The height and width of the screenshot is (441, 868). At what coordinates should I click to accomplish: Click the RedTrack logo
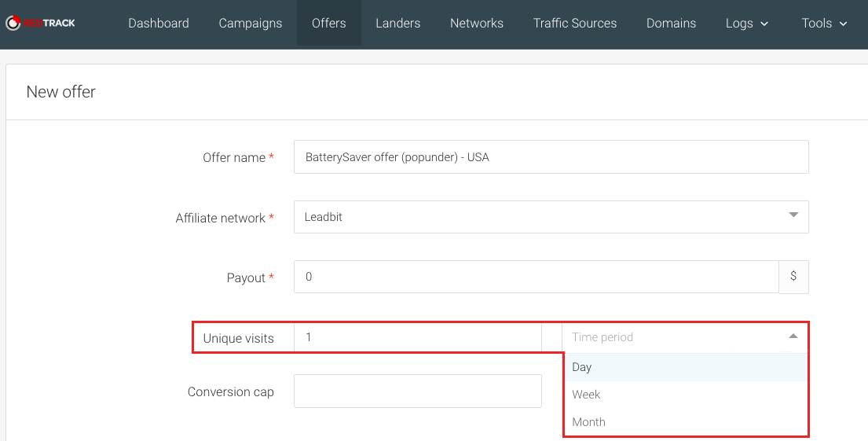(41, 23)
